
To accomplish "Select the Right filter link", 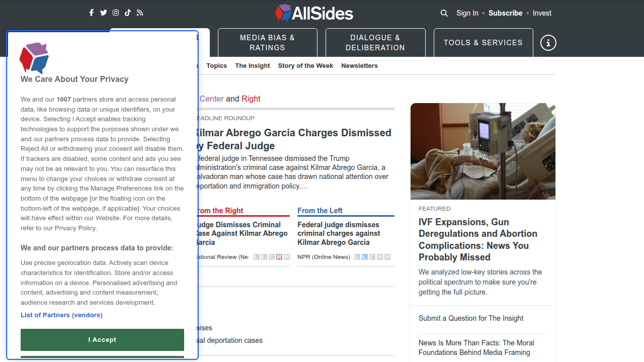I will click(x=251, y=99).
